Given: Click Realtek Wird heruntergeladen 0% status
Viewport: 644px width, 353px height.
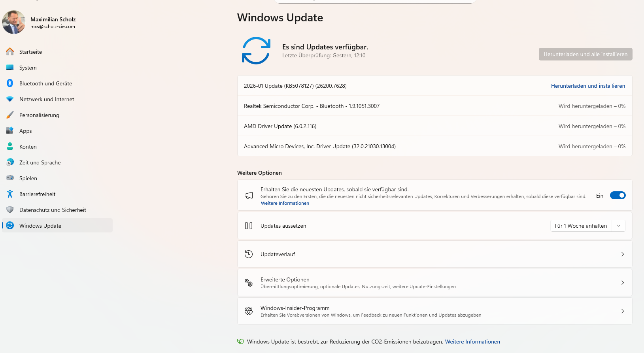Looking at the screenshot, I should coord(592,106).
